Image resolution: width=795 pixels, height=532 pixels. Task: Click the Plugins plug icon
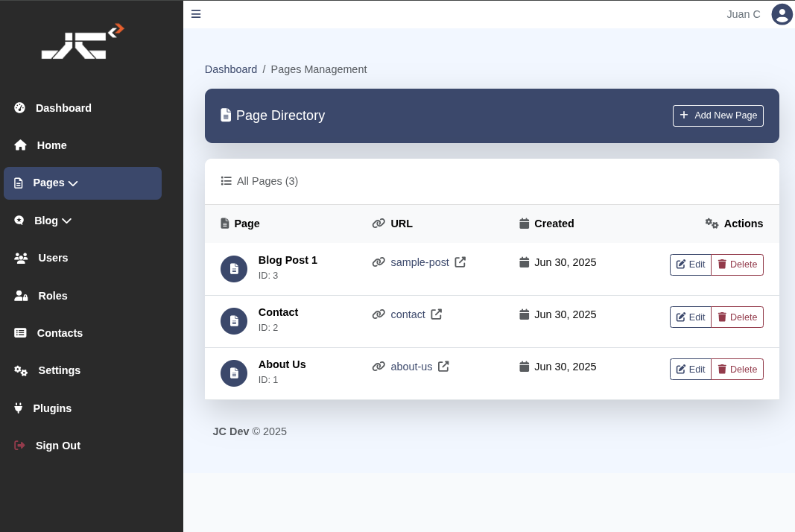coord(18,408)
